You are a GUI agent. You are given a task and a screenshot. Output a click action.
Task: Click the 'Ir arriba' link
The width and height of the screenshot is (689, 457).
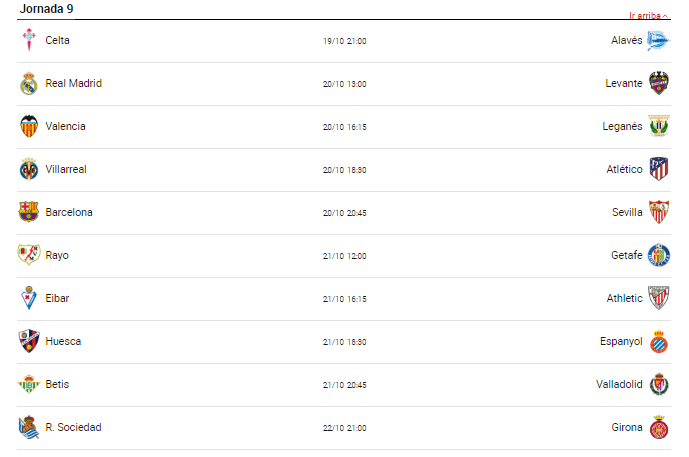point(649,16)
